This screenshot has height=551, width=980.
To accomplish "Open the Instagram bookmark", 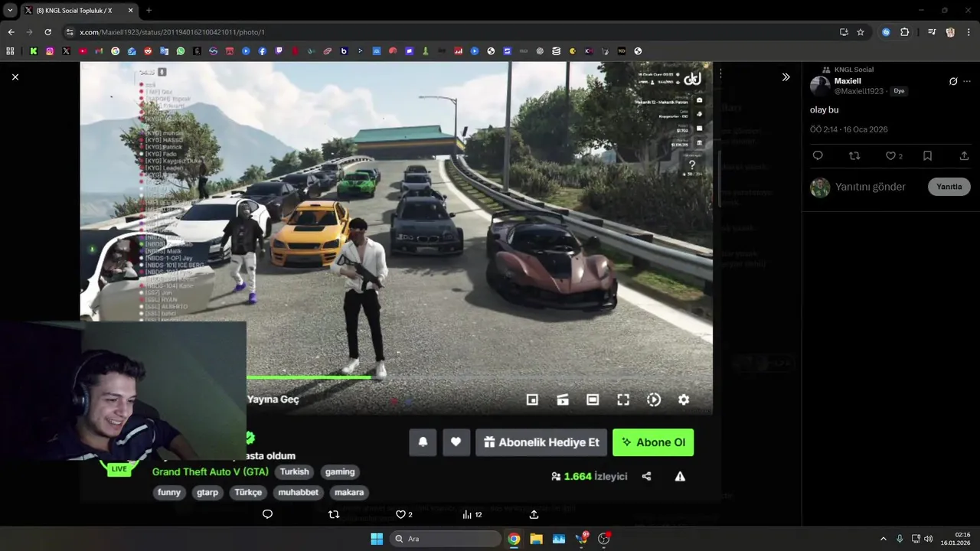I will pos(50,51).
